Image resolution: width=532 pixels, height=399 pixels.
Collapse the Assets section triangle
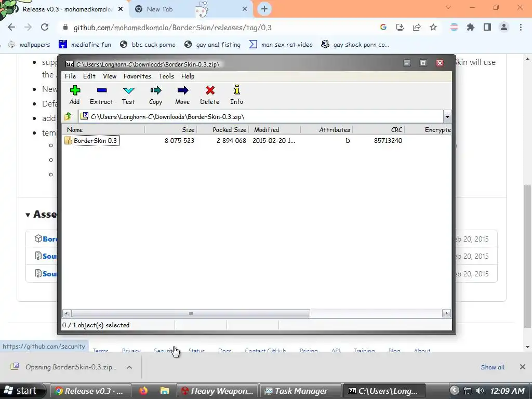click(28, 215)
